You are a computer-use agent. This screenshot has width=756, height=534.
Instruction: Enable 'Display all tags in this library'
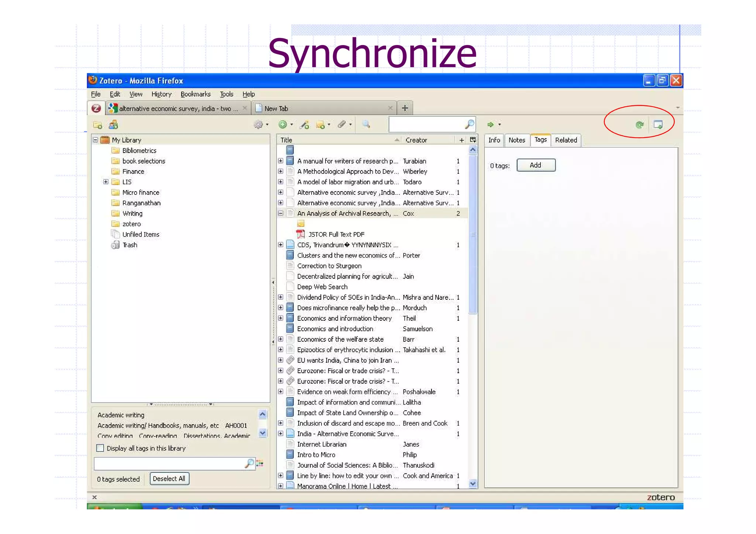[100, 448]
